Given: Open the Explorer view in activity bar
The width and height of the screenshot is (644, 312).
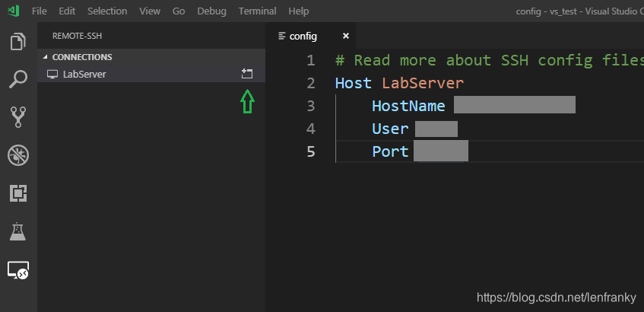Looking at the screenshot, I should click(x=18, y=42).
